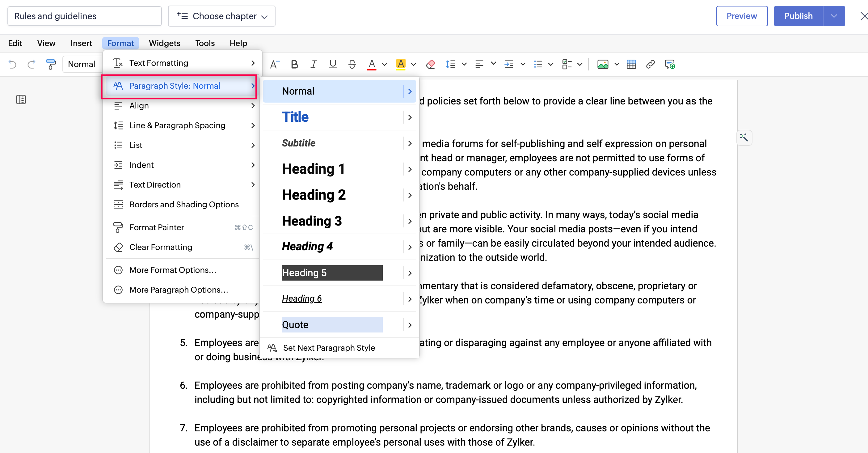
Task: Click the format painter toolbar icon
Action: (x=51, y=64)
